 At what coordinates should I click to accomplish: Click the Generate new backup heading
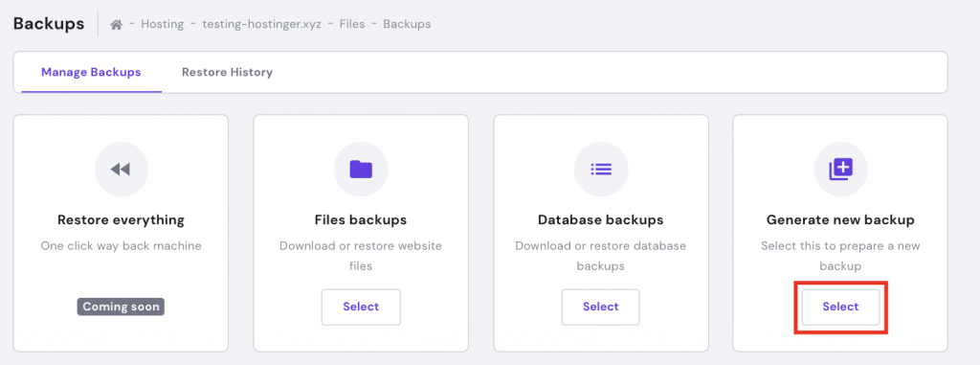click(840, 219)
